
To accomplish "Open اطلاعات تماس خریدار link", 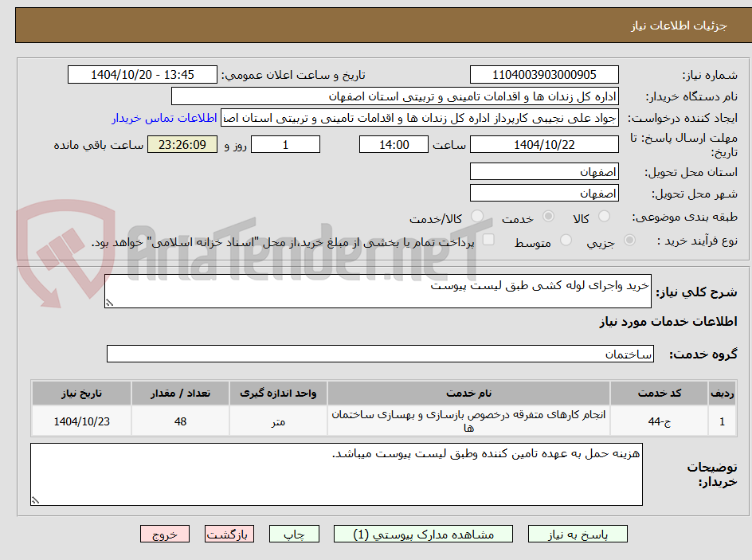I will pyautogui.click(x=164, y=118).
